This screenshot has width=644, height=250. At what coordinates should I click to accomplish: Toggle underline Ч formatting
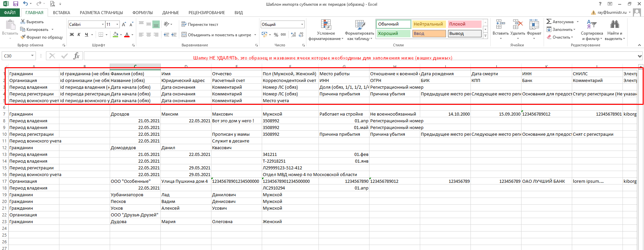pyautogui.click(x=87, y=35)
